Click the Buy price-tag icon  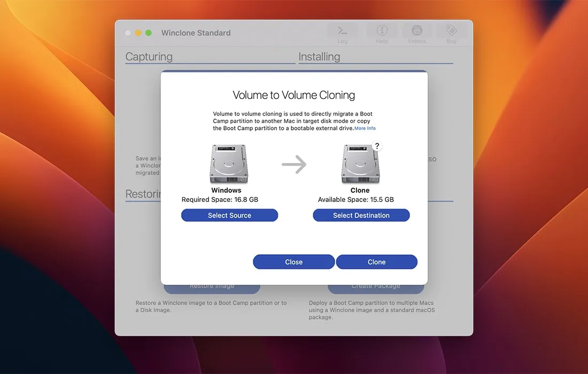(451, 32)
